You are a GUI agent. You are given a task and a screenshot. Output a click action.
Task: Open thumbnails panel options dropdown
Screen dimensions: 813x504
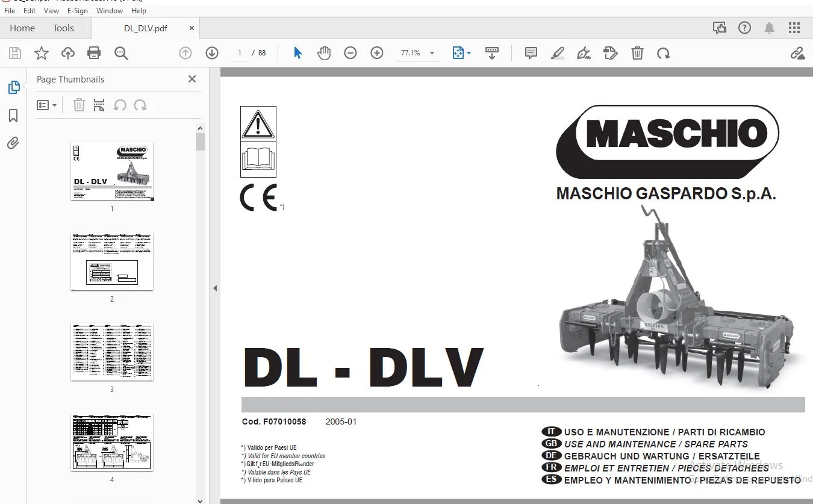pyautogui.click(x=47, y=105)
